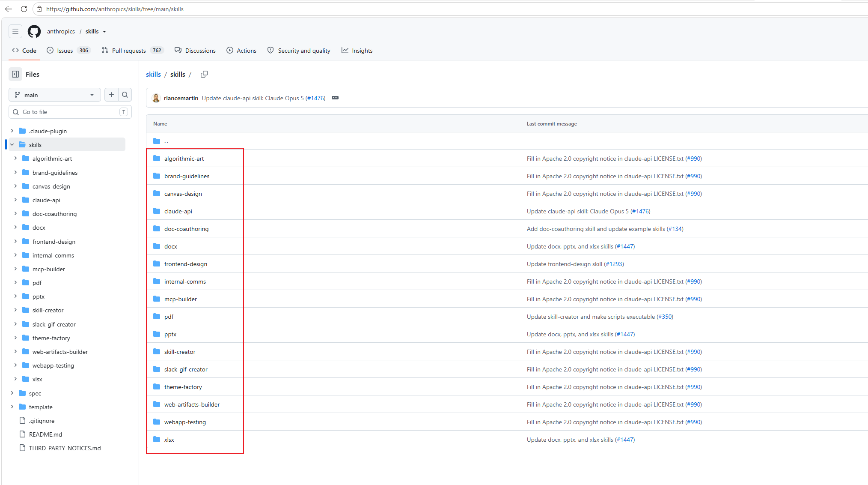Expand the spec folder in tree
The width and height of the screenshot is (868, 485).
point(12,393)
